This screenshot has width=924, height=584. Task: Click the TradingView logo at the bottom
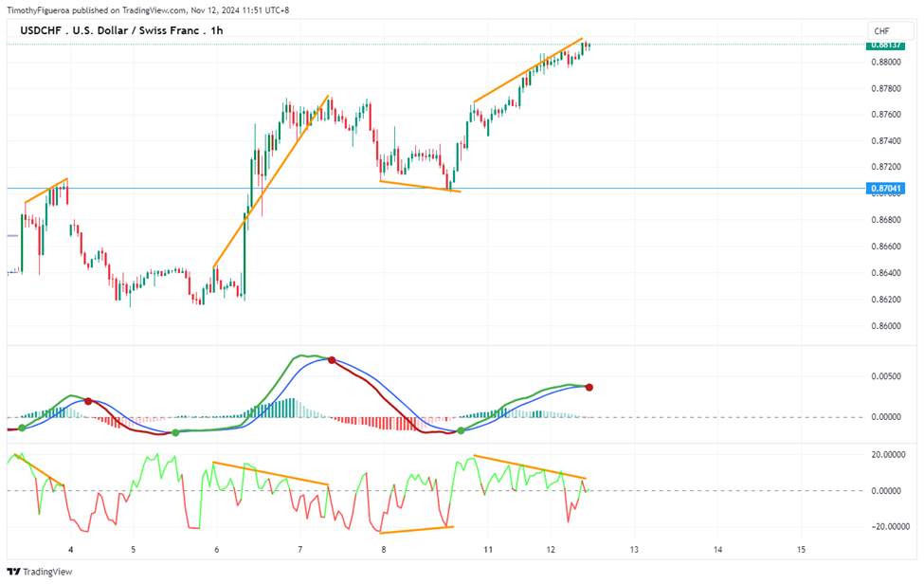[x=39, y=572]
